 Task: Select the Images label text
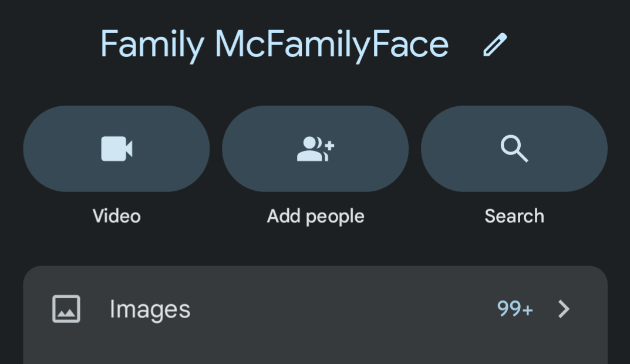click(150, 309)
